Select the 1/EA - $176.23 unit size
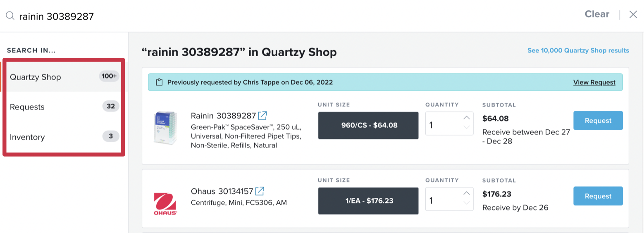 click(x=368, y=201)
